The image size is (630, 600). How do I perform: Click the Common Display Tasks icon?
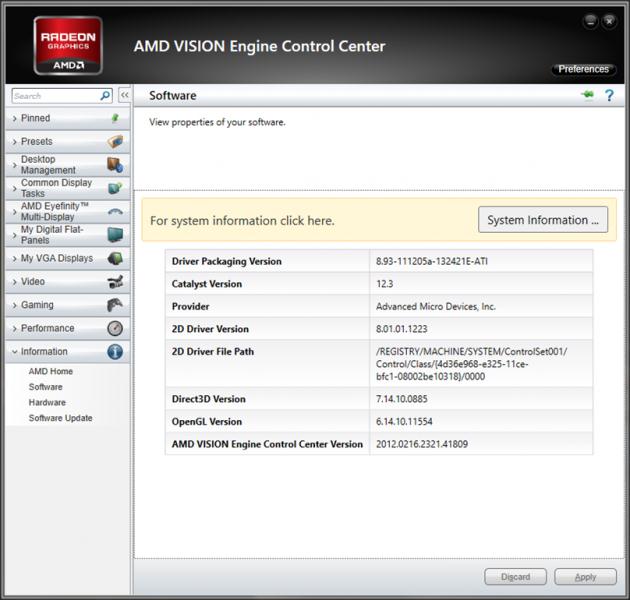[115, 188]
